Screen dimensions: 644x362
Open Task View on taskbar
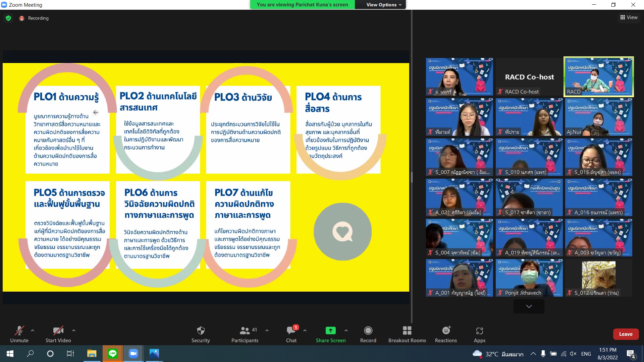pos(70,354)
